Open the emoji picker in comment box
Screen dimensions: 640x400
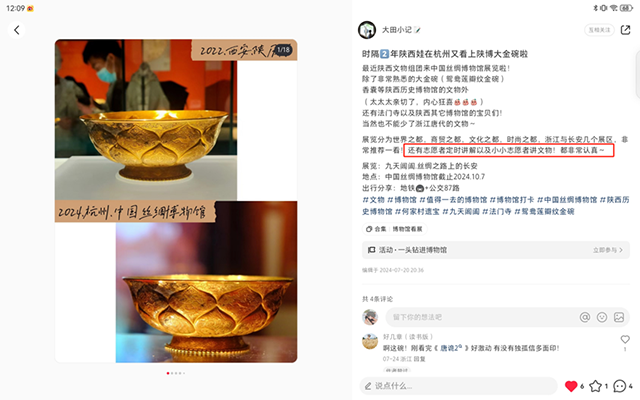pos(602,317)
